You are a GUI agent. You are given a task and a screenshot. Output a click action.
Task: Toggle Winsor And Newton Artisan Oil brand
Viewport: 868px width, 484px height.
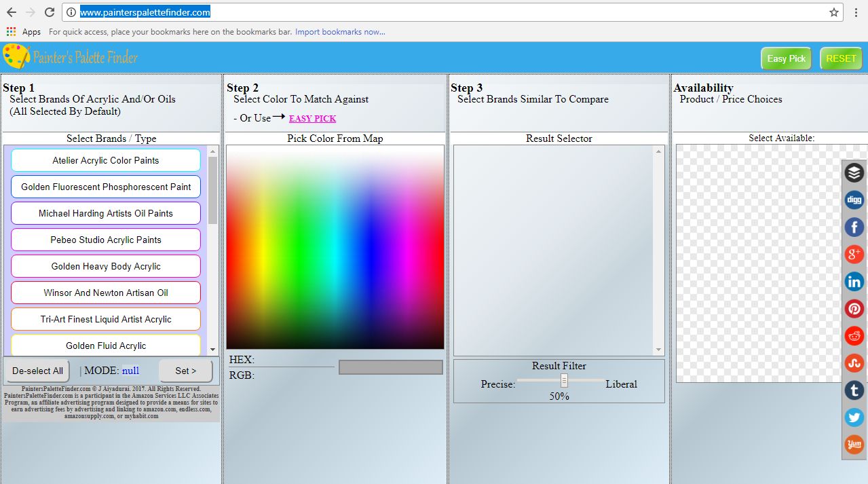coord(105,292)
